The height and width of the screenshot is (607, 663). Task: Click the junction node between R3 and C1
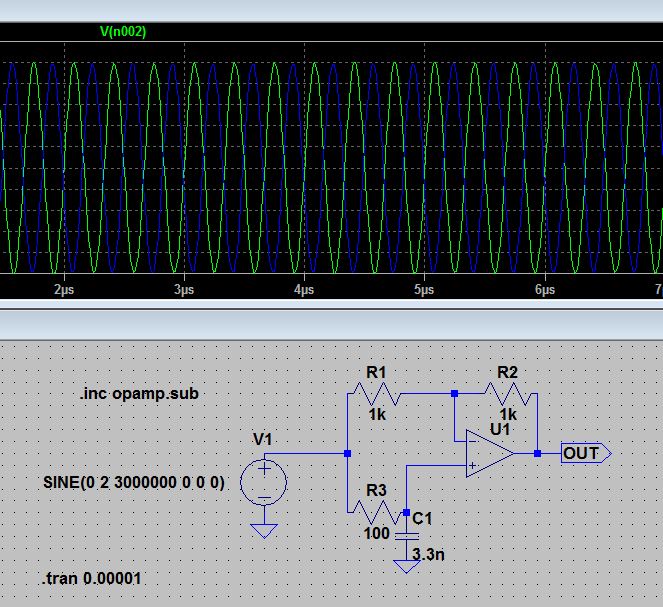(406, 512)
